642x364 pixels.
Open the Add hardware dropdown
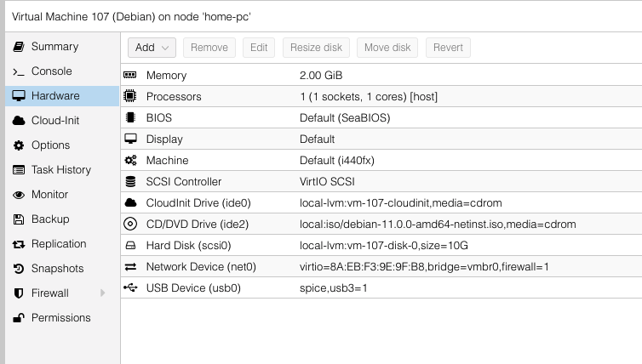[x=152, y=48]
